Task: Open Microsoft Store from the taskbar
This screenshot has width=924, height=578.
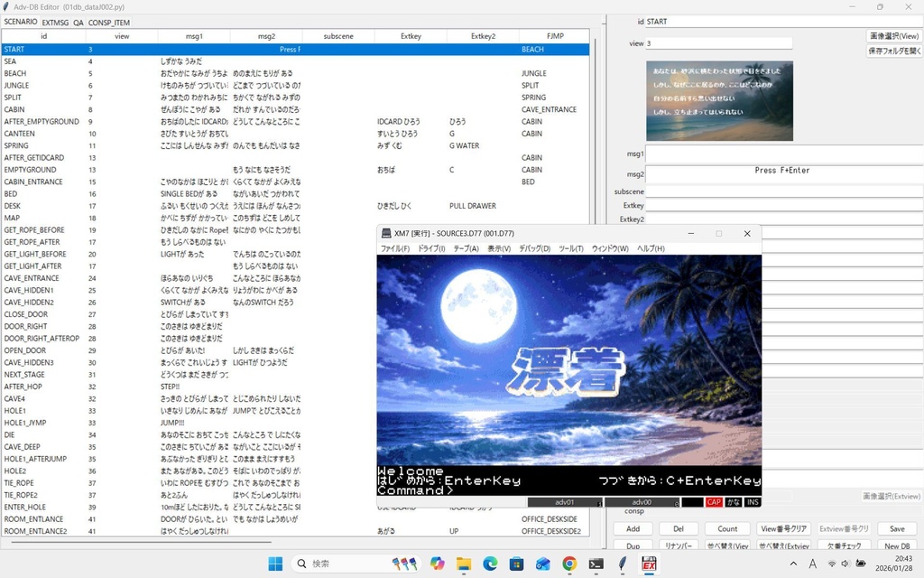Action: click(x=517, y=564)
